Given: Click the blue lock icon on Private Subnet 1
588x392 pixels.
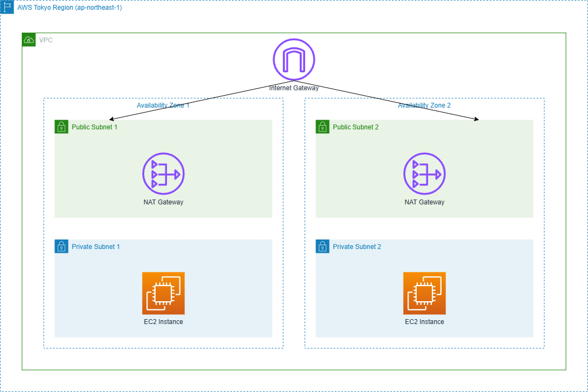Looking at the screenshot, I should [60, 246].
